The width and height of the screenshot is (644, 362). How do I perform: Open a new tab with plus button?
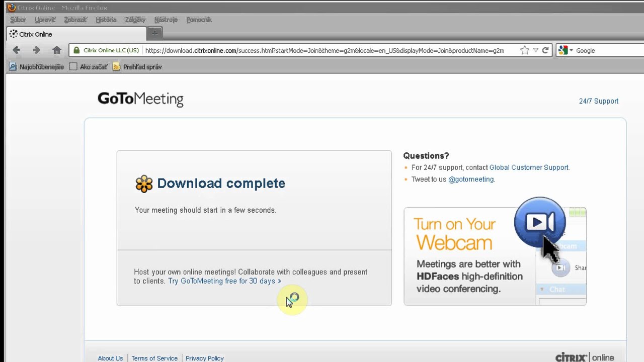pyautogui.click(x=154, y=34)
